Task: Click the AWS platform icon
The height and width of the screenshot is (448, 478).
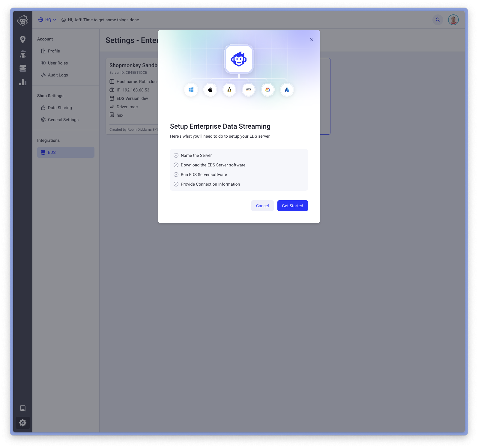Action: click(249, 90)
